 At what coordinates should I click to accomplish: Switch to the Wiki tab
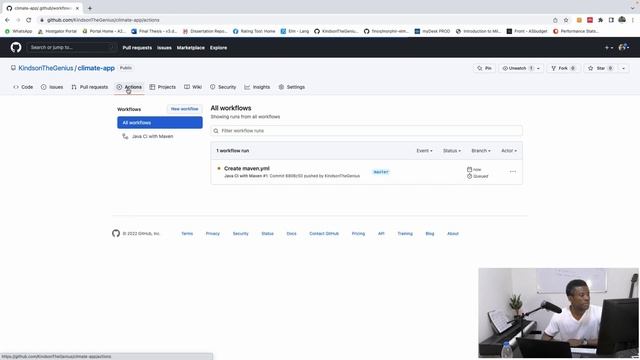coord(193,87)
